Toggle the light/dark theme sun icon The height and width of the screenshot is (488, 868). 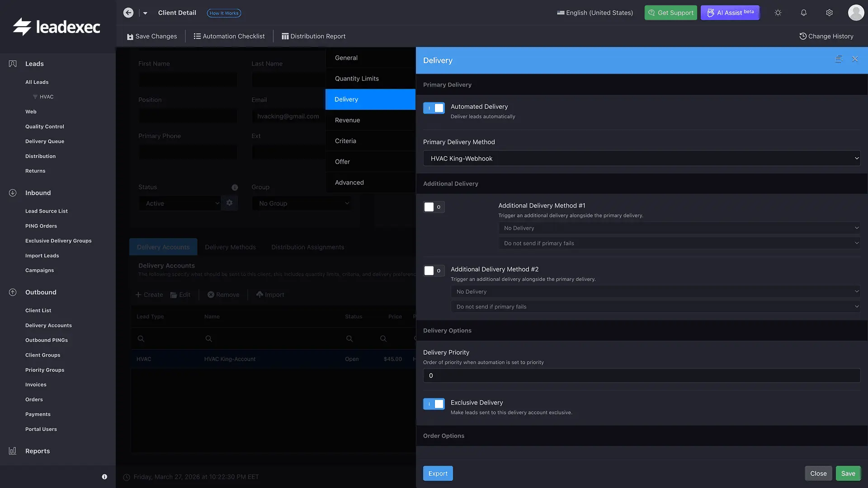(x=778, y=13)
